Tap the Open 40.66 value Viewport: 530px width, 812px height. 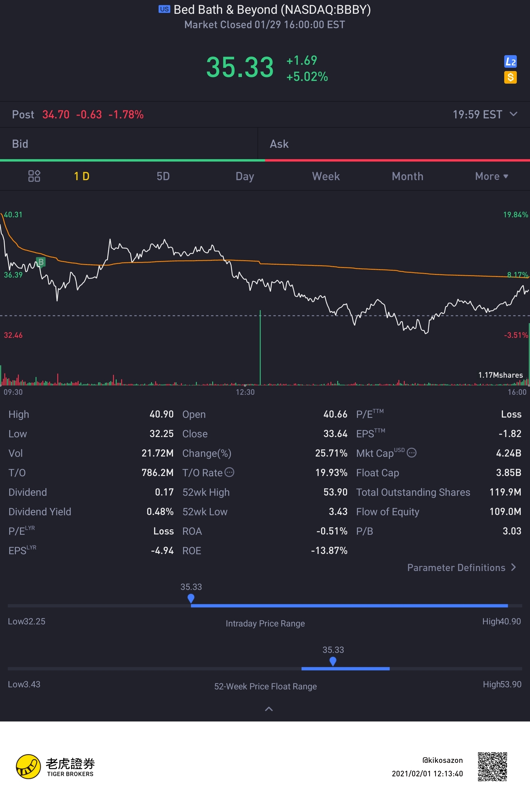point(335,414)
